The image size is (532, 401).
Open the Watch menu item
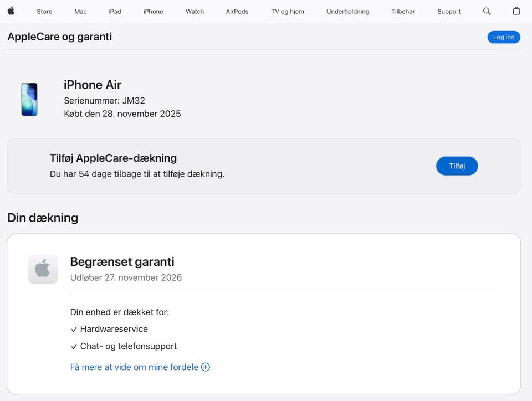pyautogui.click(x=195, y=12)
